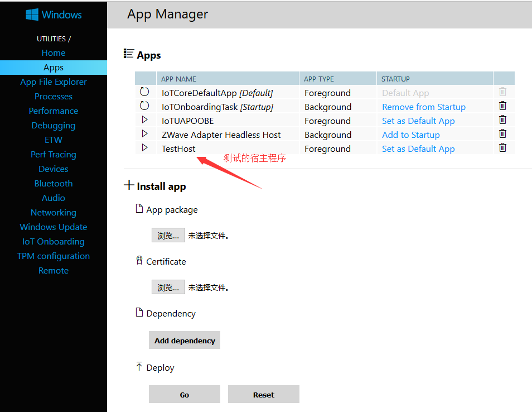
Task: Launch ZWave Adapter Headless Host with its play icon
Action: [144, 133]
